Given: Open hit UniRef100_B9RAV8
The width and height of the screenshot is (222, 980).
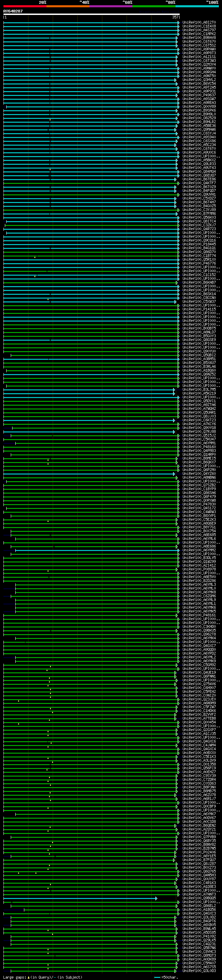Looking at the screenshot, I should 199,38.
